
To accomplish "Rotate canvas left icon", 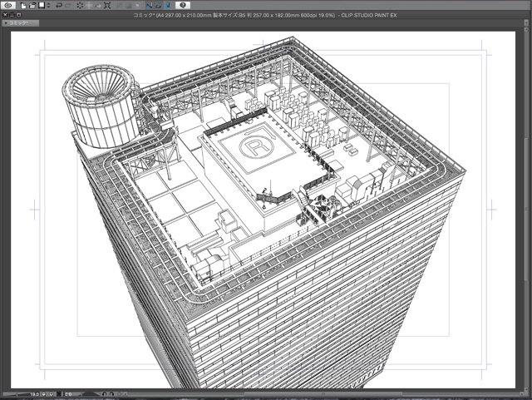I will [104, 394].
